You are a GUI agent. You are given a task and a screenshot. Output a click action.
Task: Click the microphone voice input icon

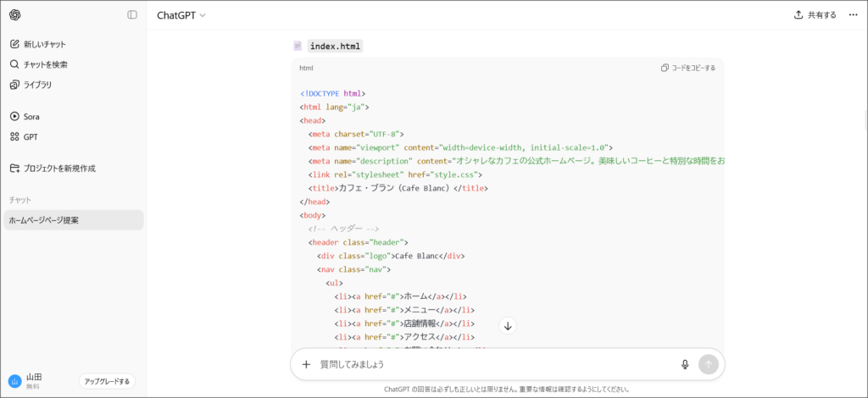coord(685,364)
